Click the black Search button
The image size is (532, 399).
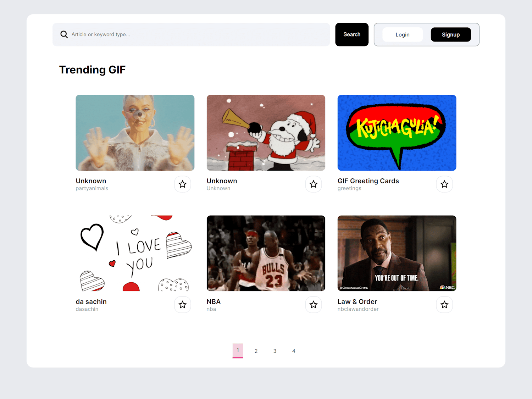point(352,34)
